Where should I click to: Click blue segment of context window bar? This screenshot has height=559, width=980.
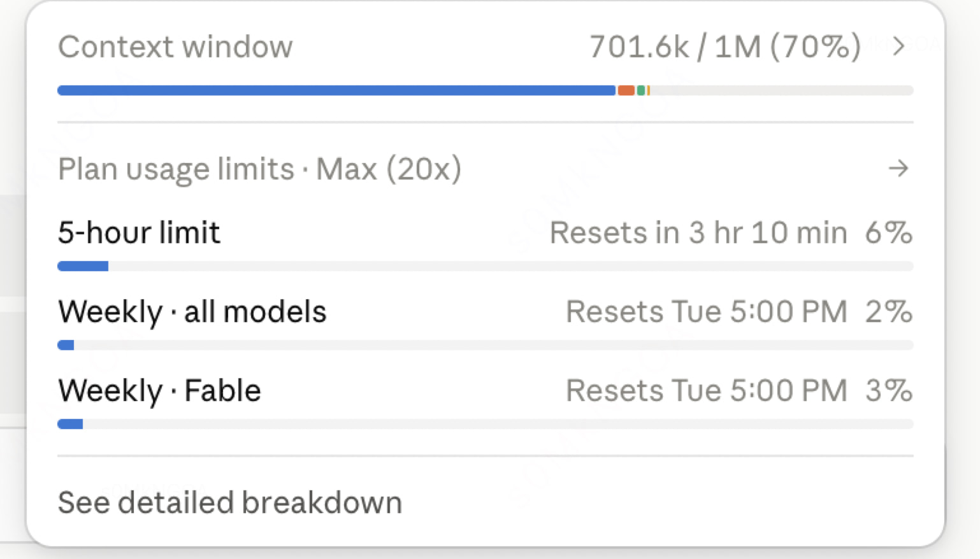click(336, 90)
